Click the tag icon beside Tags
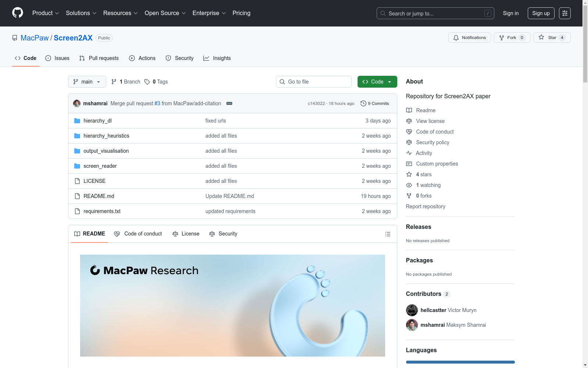588x368 pixels. tap(147, 82)
